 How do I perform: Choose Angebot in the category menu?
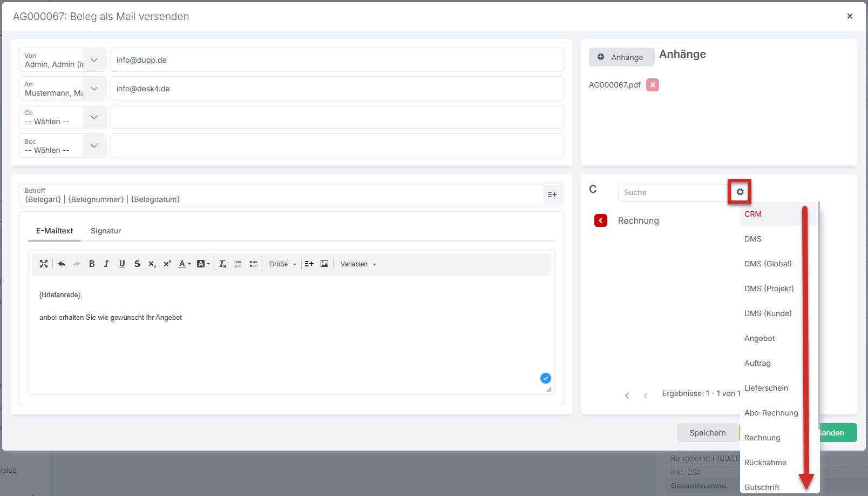(760, 338)
